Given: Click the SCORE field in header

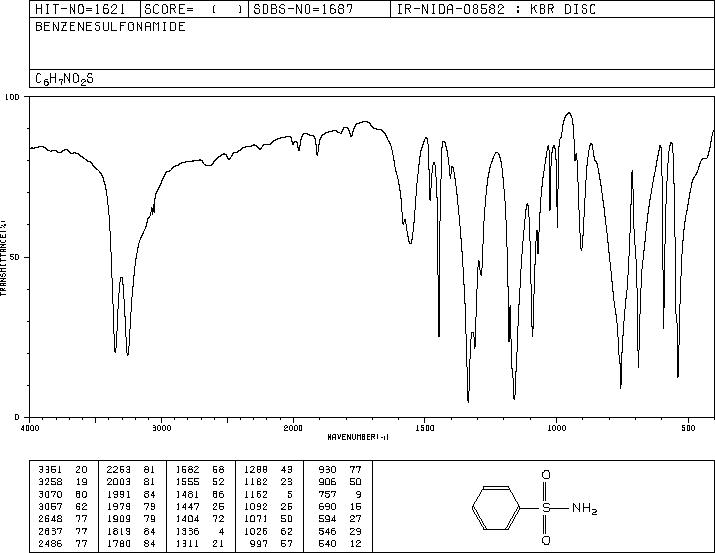Looking at the screenshot, I should coord(194,9).
